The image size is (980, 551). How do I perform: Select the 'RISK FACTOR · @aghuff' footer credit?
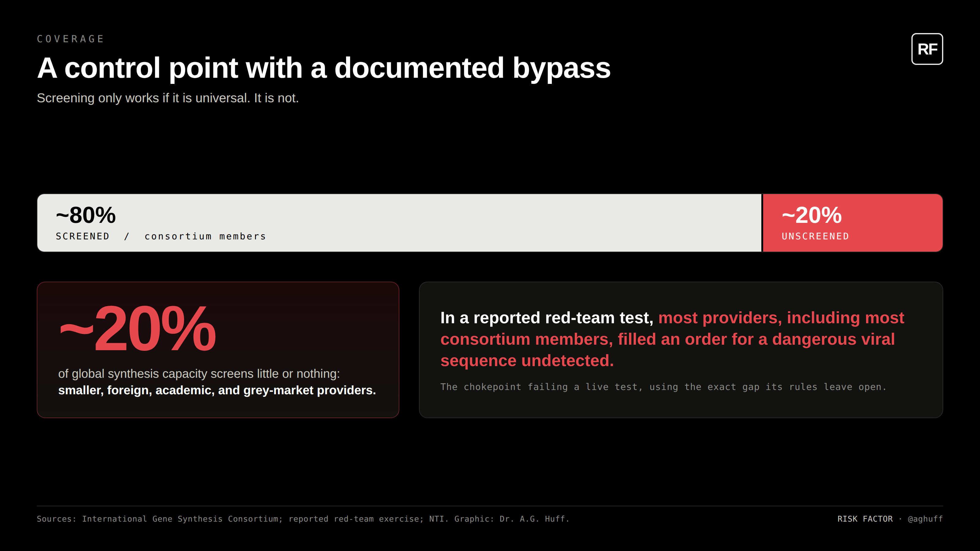pyautogui.click(x=890, y=519)
